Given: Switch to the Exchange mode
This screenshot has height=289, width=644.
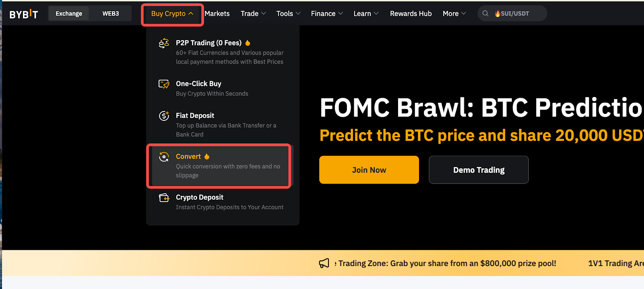Looking at the screenshot, I should (x=69, y=13).
